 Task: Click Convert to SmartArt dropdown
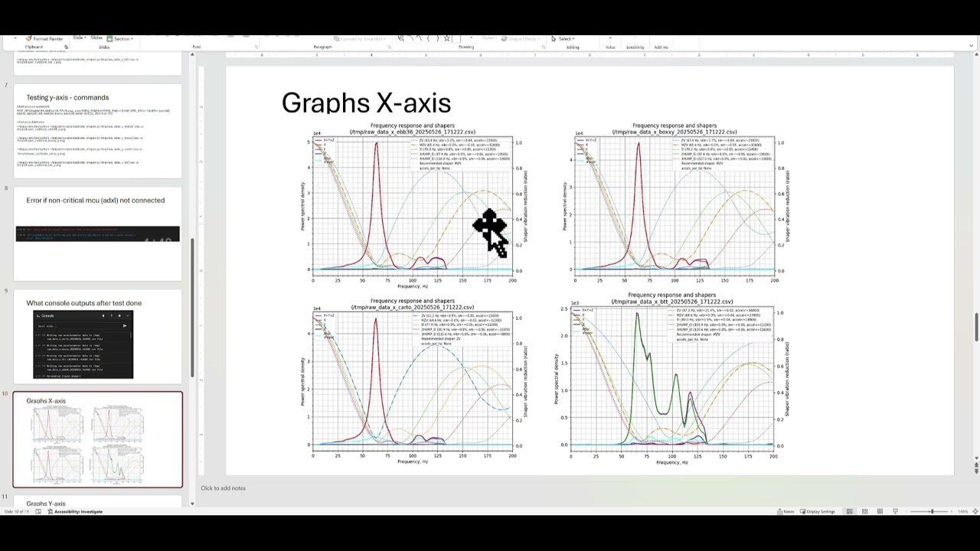pyautogui.click(x=359, y=38)
